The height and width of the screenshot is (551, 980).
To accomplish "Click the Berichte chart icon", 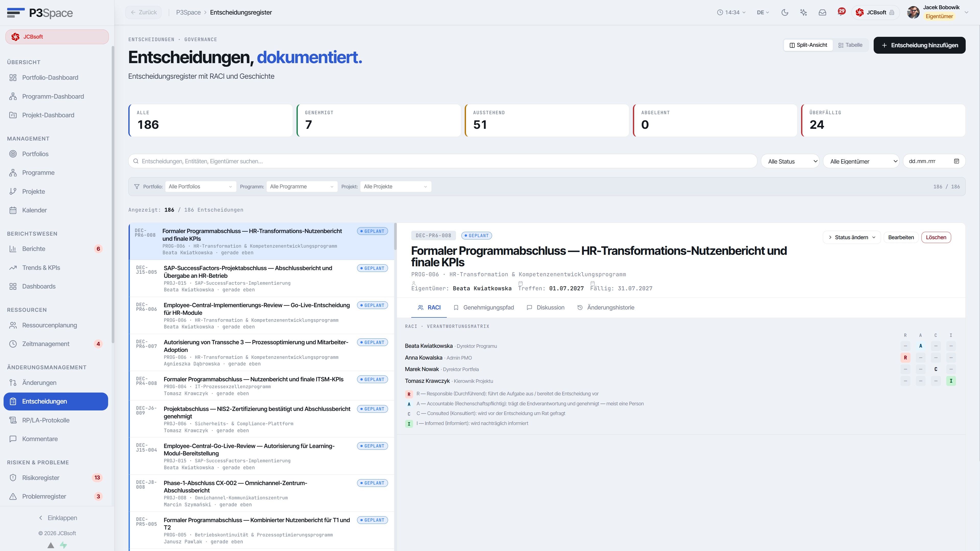I will tap(13, 249).
